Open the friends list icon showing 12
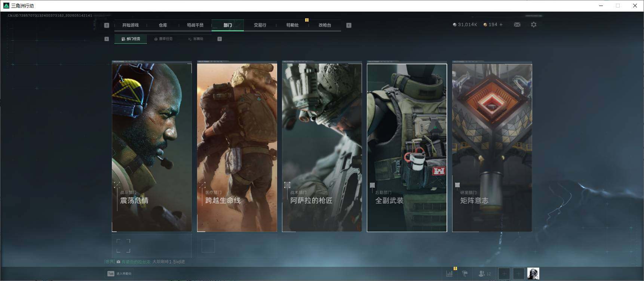 coord(485,274)
